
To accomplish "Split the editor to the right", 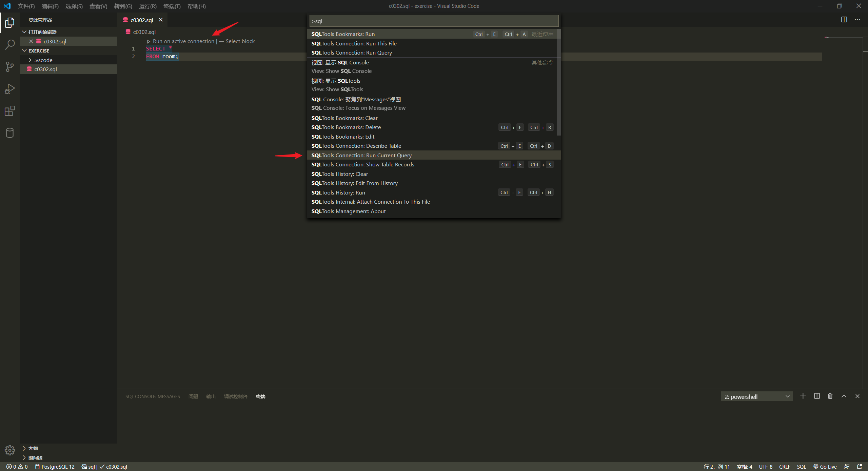I will click(844, 20).
